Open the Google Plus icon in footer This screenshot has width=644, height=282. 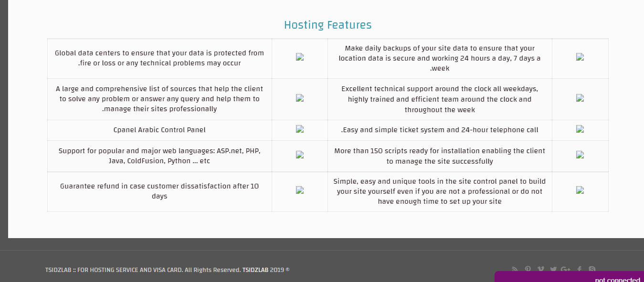[566, 269]
